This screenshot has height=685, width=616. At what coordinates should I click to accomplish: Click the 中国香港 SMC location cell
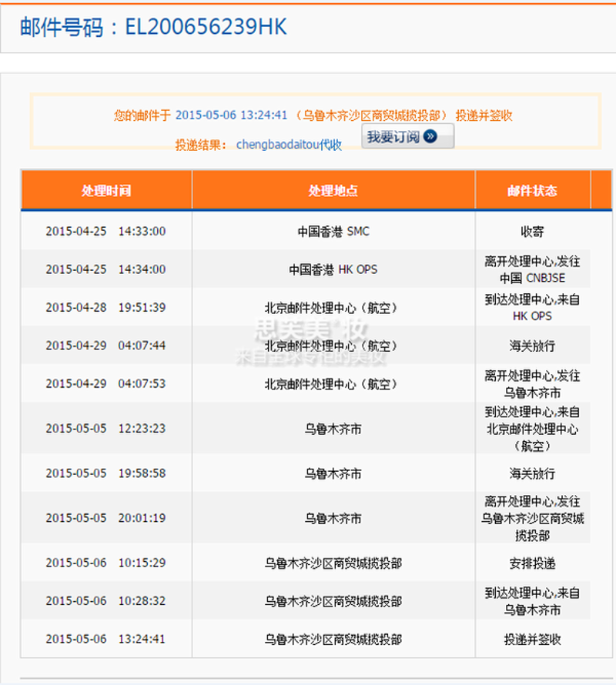click(x=333, y=231)
